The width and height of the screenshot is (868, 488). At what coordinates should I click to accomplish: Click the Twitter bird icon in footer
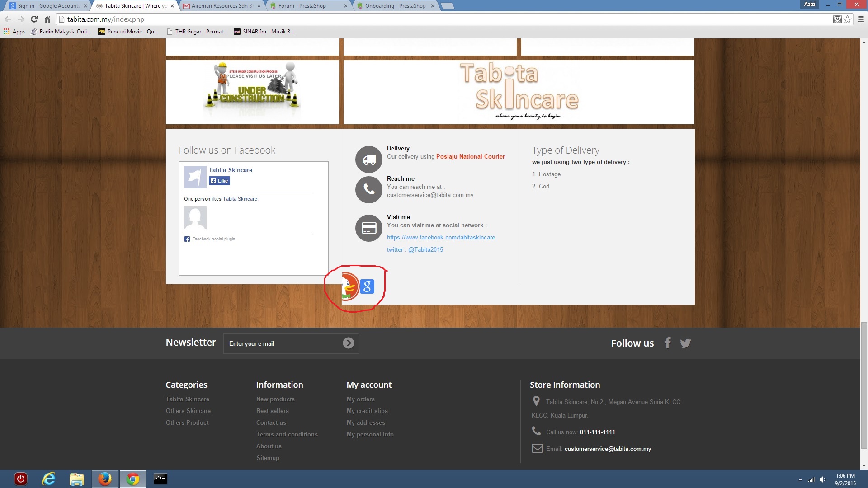click(685, 343)
